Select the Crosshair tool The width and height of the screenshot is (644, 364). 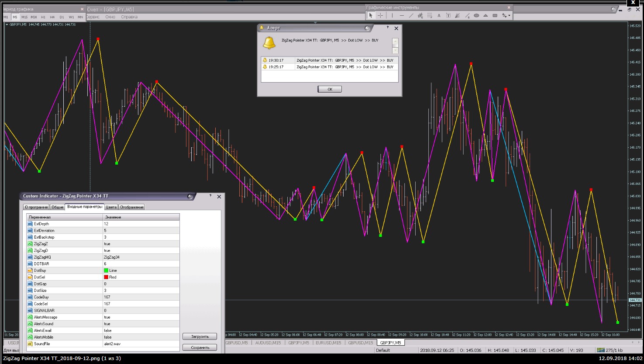point(380,16)
